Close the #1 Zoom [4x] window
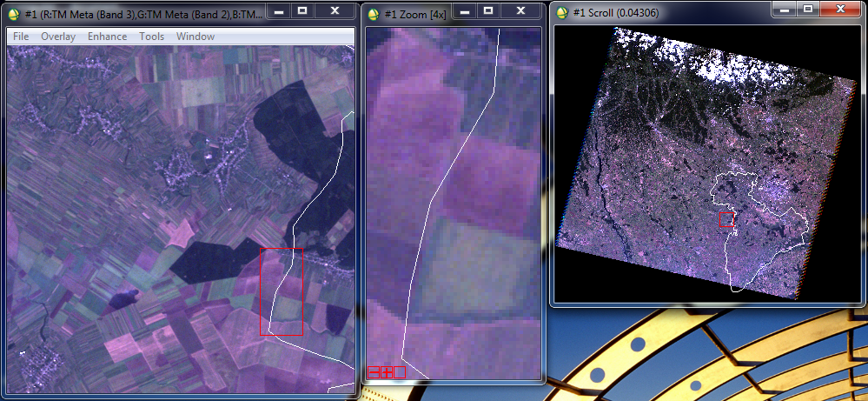The height and width of the screenshot is (401, 868). point(521,10)
